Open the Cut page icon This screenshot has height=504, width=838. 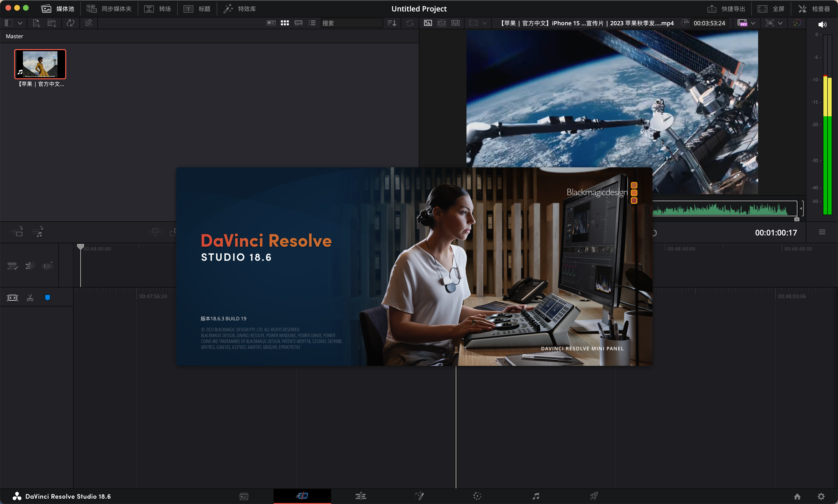tap(302, 496)
